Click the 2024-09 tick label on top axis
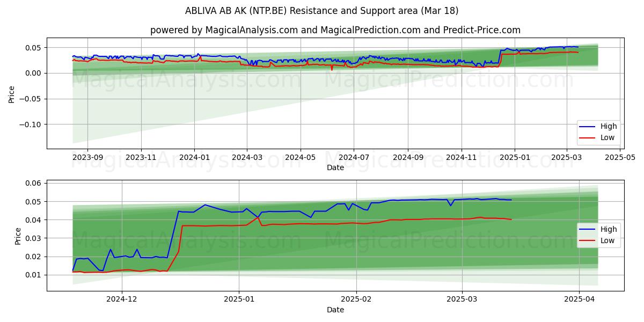 [x=408, y=158]
